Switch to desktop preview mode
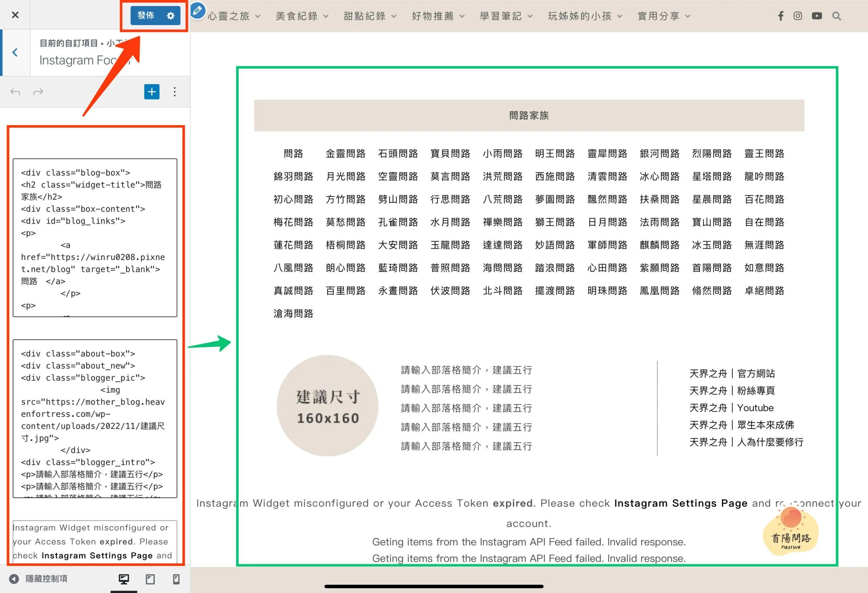Screen dimensions: 868x593 124,579
